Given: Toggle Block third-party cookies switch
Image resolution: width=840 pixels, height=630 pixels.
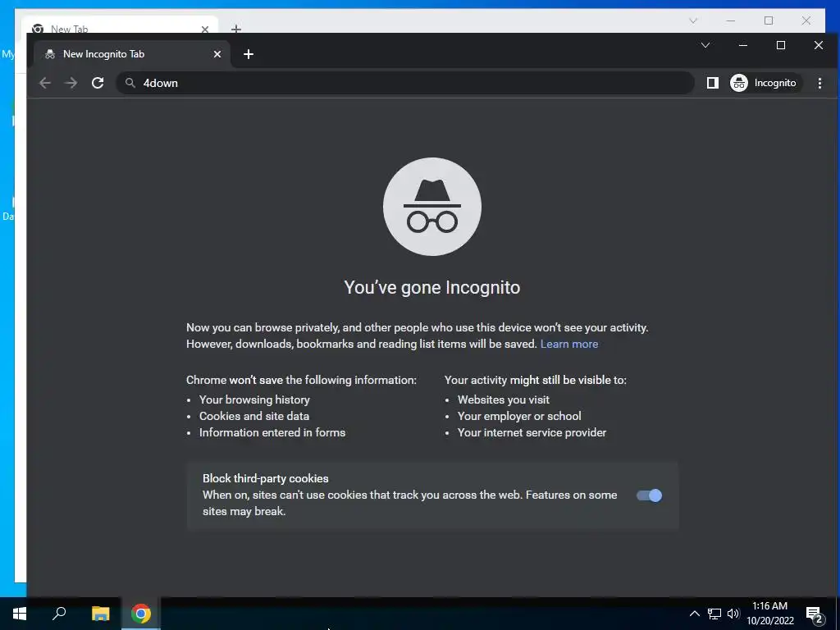Looking at the screenshot, I should coord(649,495).
